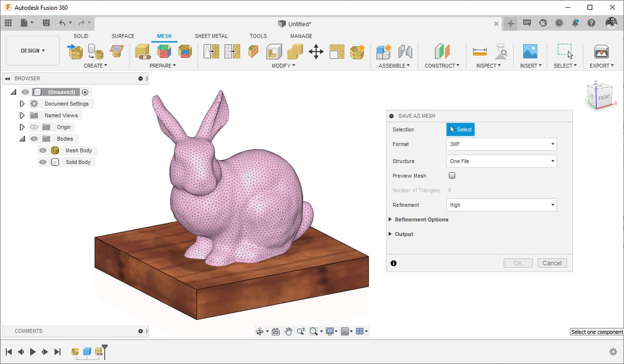Select the Joint icon in Assemble
Image resolution: width=624 pixels, height=364 pixels.
405,51
